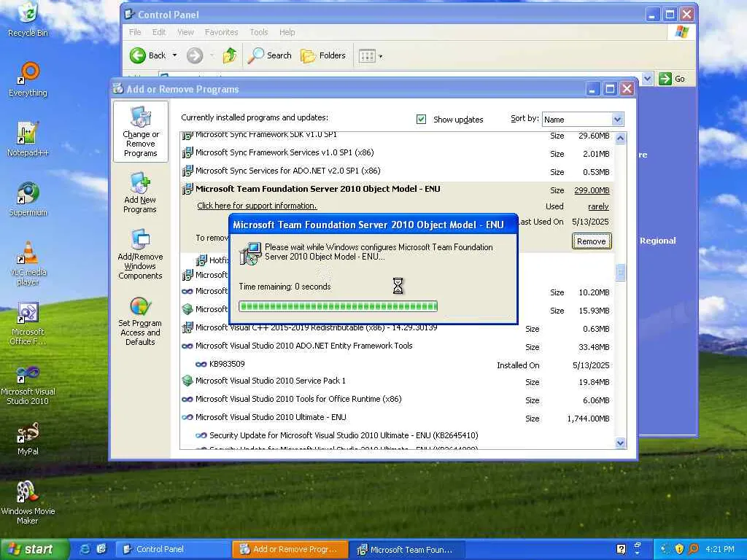This screenshot has height=560, width=747.
Task: Open the View menu in Control Panel
Action: 186,32
